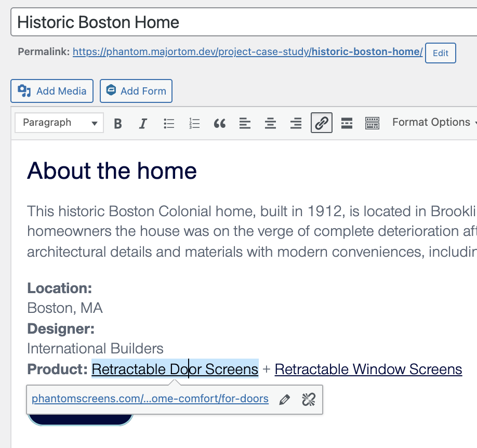Image resolution: width=477 pixels, height=448 pixels.
Task: Expand the Format Options menu
Action: coord(433,123)
